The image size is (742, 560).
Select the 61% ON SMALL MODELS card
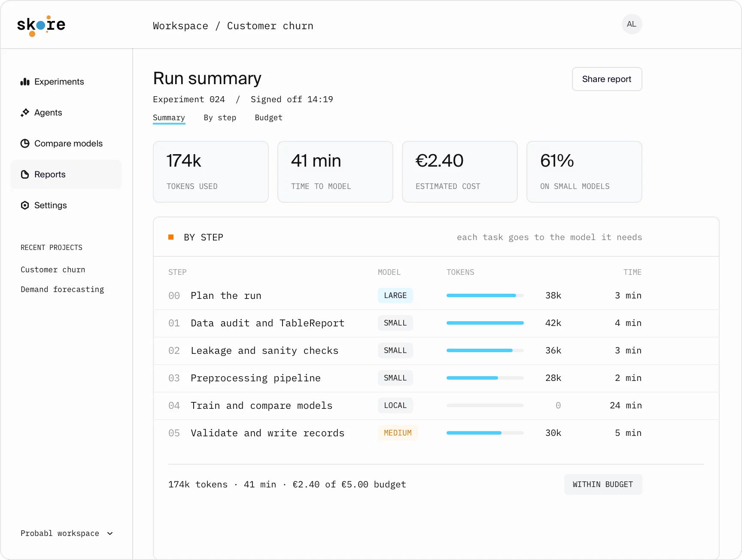(584, 172)
